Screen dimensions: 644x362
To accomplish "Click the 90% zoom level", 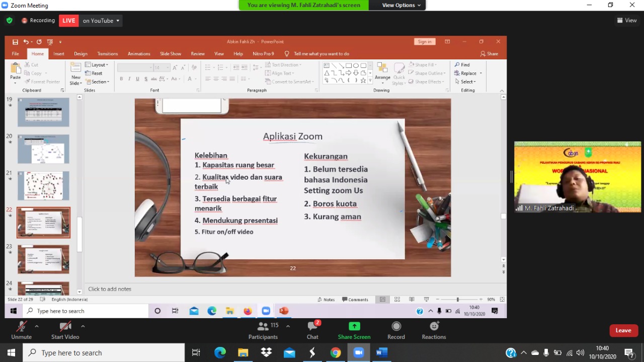I will tap(491, 300).
